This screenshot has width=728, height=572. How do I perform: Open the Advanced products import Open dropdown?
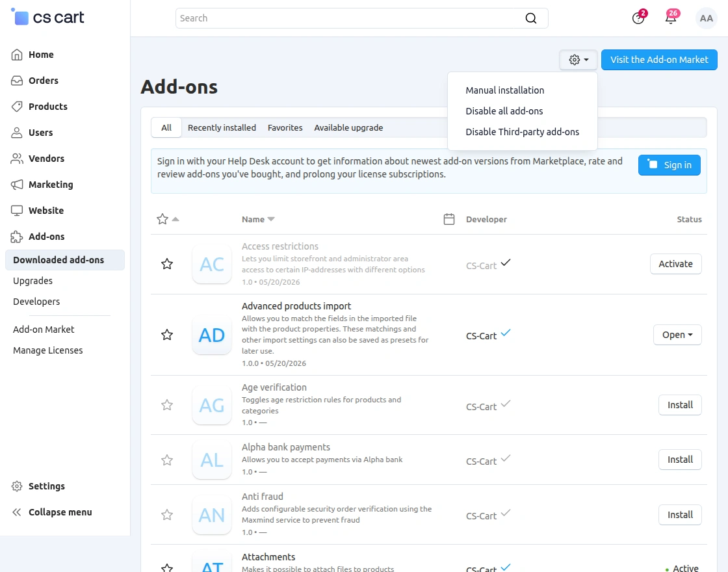677,335
